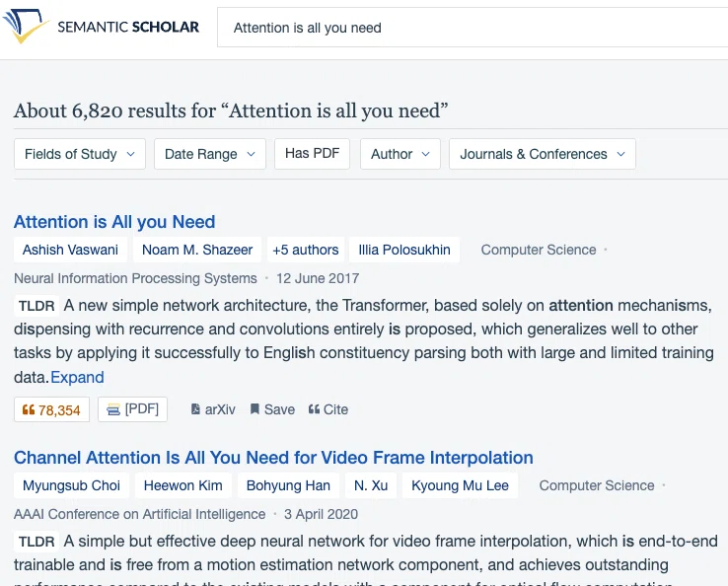Viewport: 728px width, 586px height.
Task: Expand the Author filter dropdown
Action: pos(400,154)
